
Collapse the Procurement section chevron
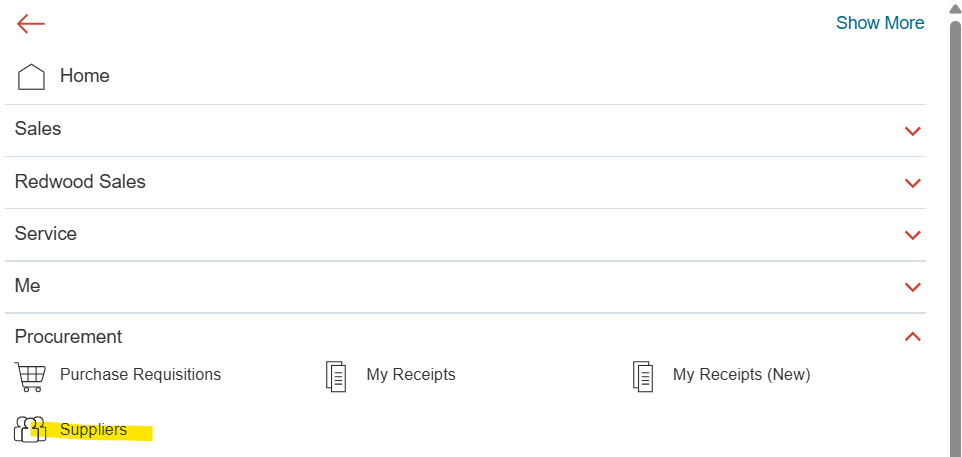913,336
